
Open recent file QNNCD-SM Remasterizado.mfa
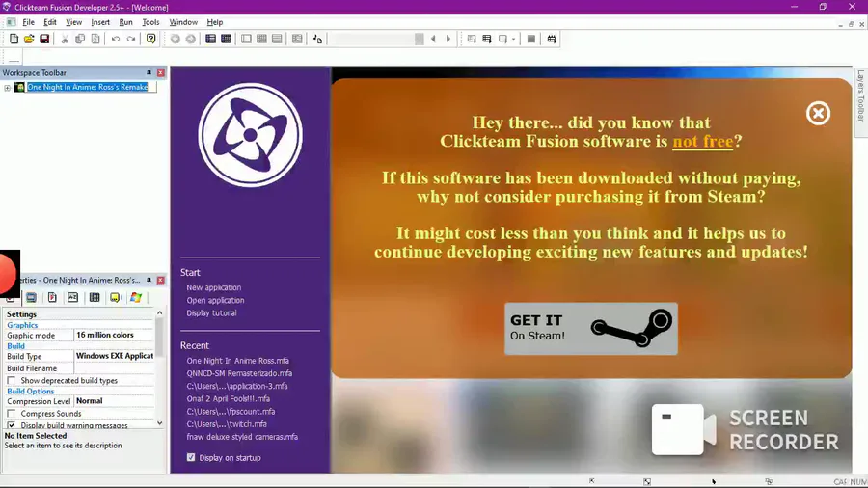239,373
